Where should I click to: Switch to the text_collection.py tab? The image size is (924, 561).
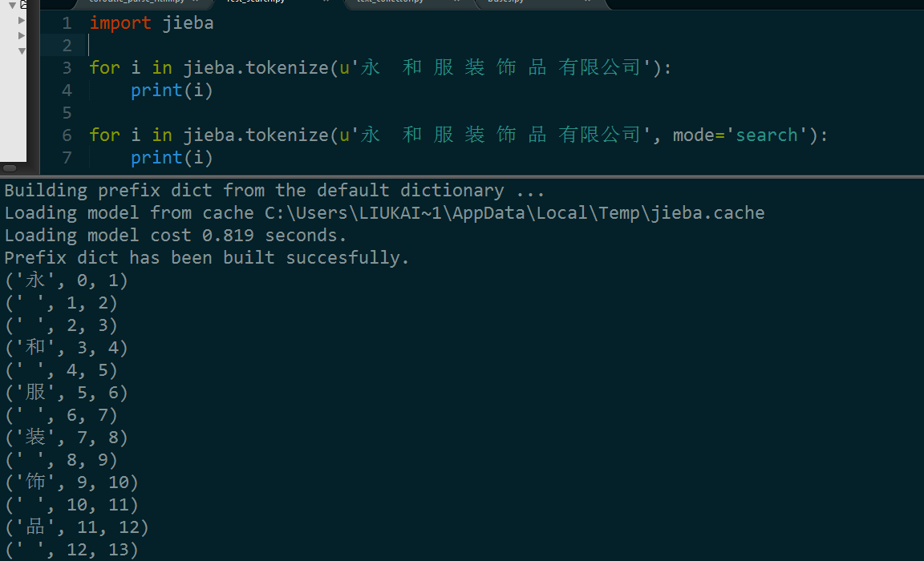point(393,3)
